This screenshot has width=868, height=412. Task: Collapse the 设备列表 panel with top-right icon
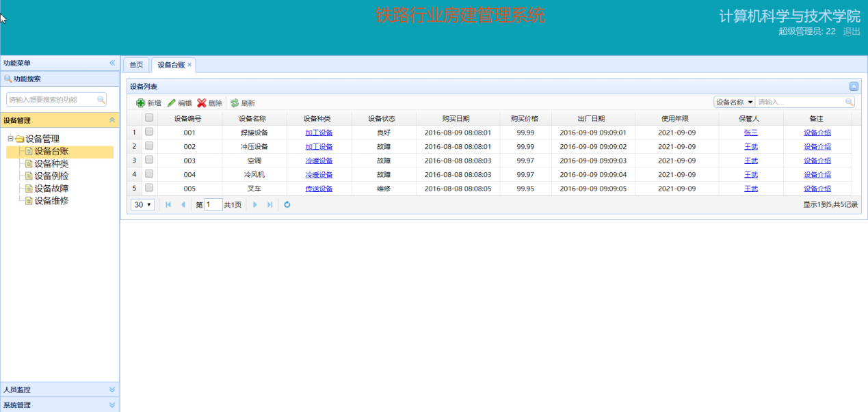click(x=854, y=87)
